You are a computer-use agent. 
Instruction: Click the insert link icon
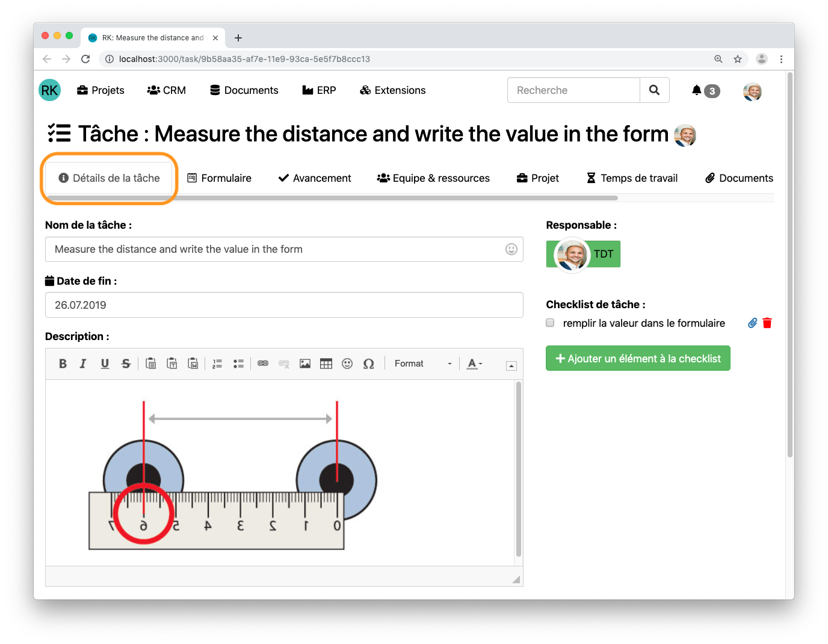[263, 364]
